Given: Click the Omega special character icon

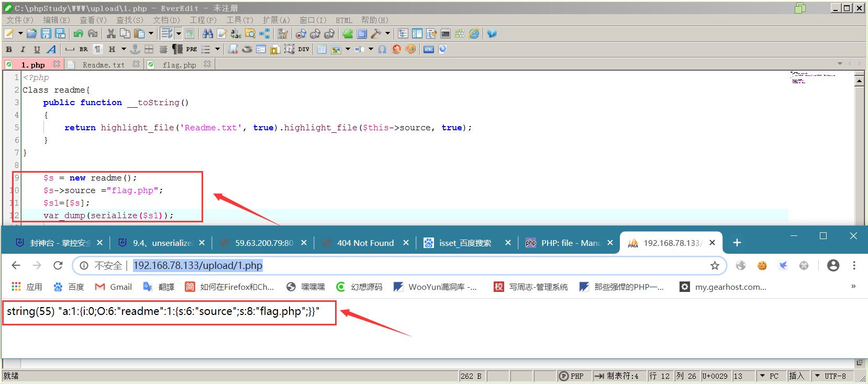Looking at the screenshot, I should [x=382, y=49].
